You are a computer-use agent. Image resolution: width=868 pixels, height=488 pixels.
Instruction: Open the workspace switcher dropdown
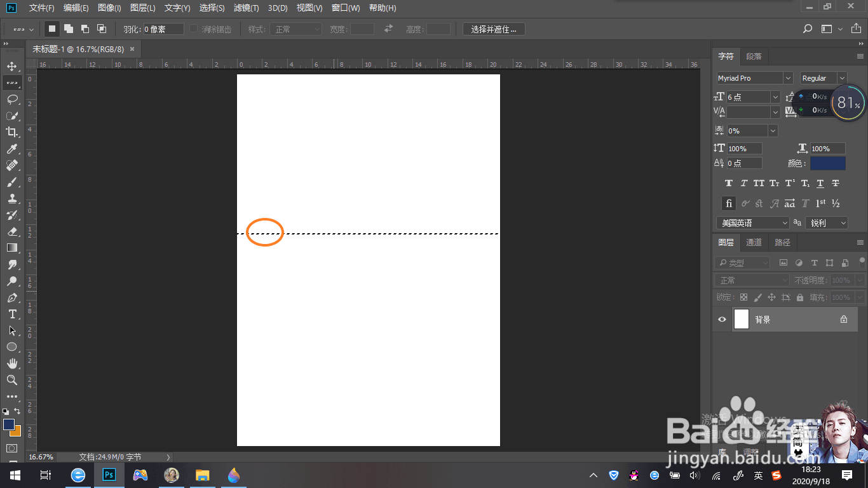(x=831, y=29)
